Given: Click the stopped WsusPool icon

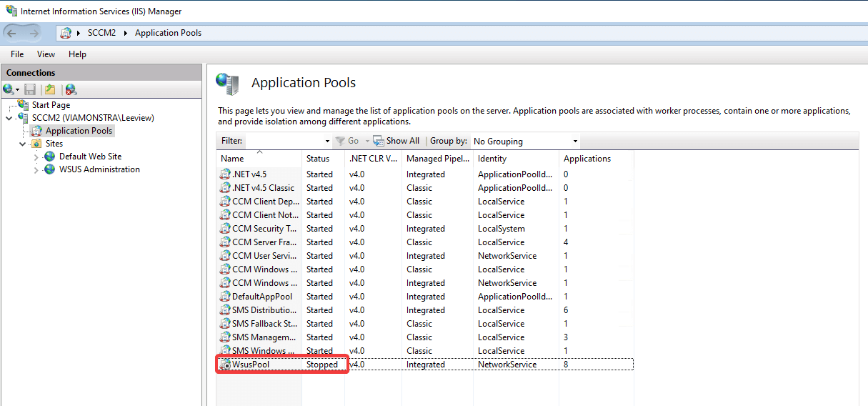Looking at the screenshot, I should pyautogui.click(x=225, y=365).
